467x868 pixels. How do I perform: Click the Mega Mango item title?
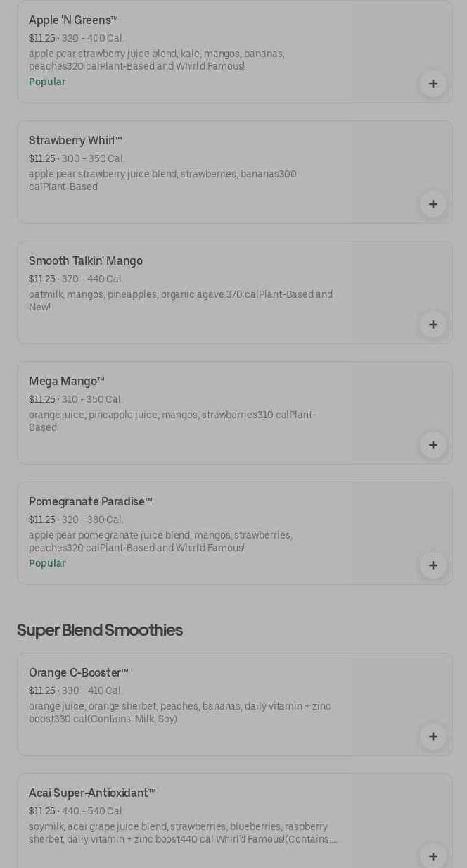66,382
